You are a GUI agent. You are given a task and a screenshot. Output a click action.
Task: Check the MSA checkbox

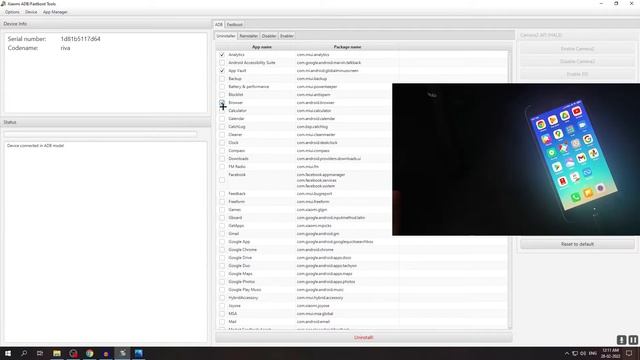(x=222, y=314)
